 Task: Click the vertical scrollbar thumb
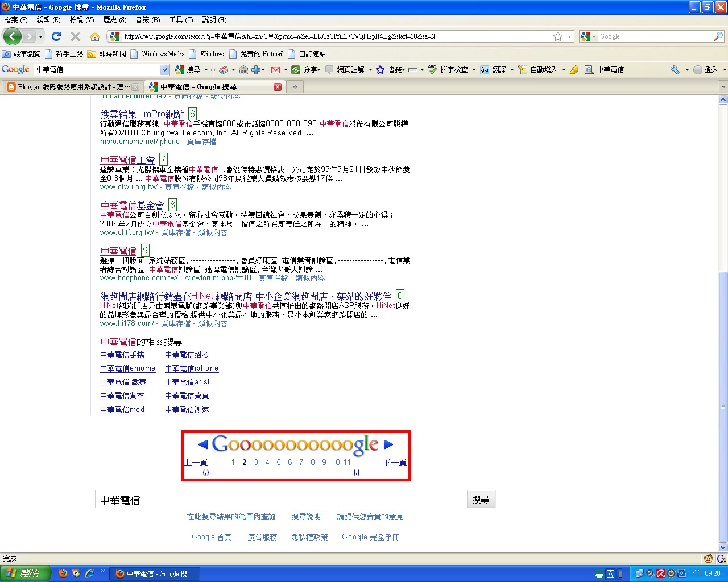click(x=723, y=406)
